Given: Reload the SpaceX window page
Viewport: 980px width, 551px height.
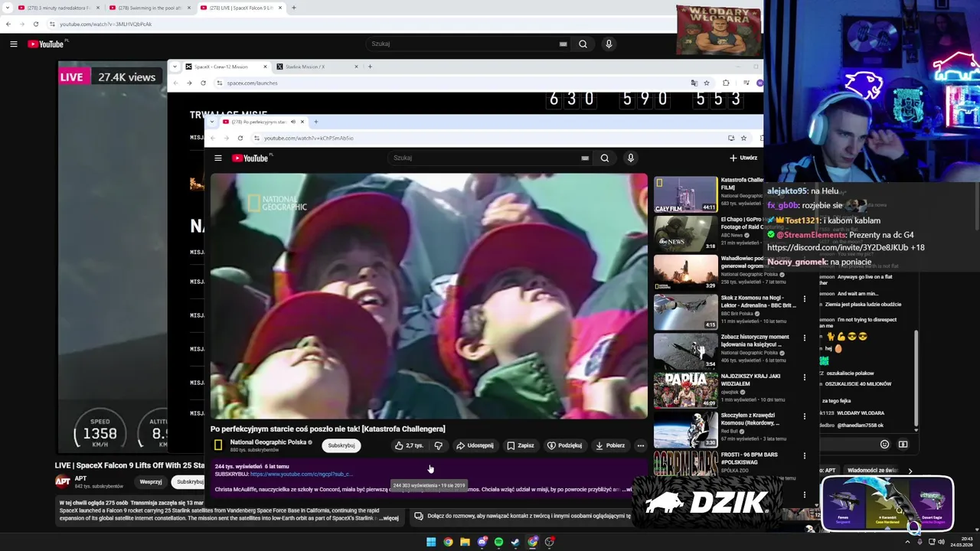Looking at the screenshot, I should coord(203,83).
